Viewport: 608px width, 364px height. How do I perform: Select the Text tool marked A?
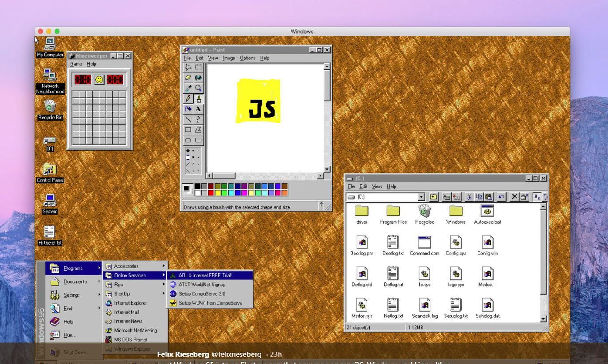[x=198, y=109]
